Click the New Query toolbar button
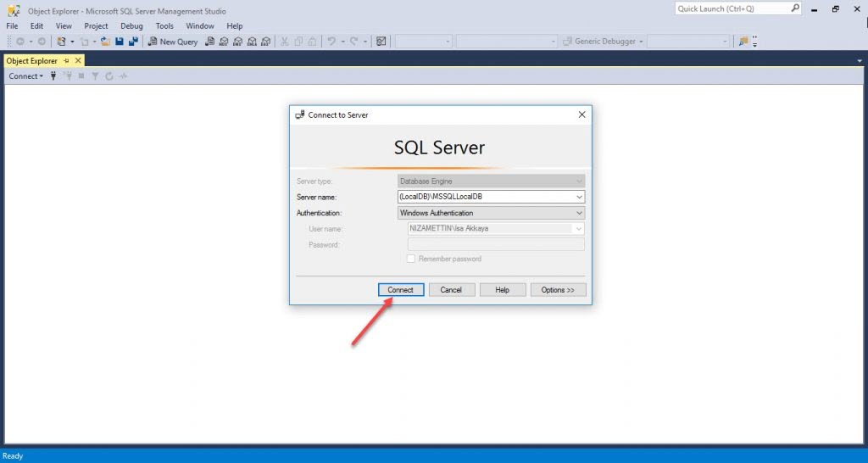The height and width of the screenshot is (463, 868). 172,42
